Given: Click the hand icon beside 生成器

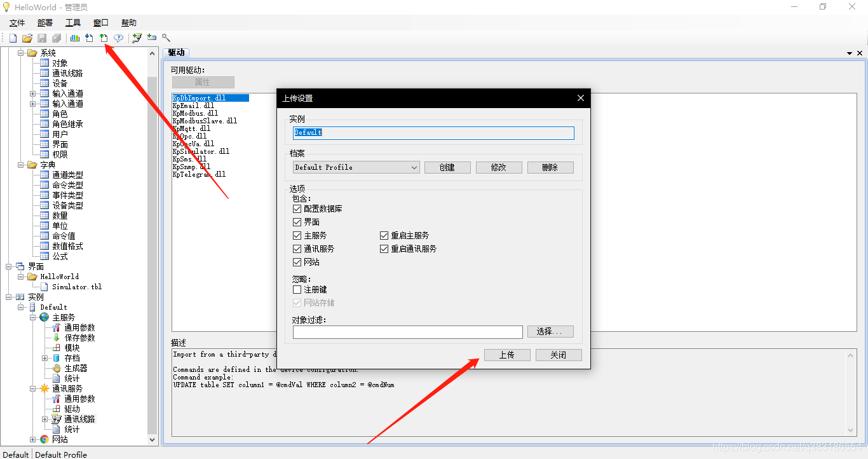Looking at the screenshot, I should point(57,368).
